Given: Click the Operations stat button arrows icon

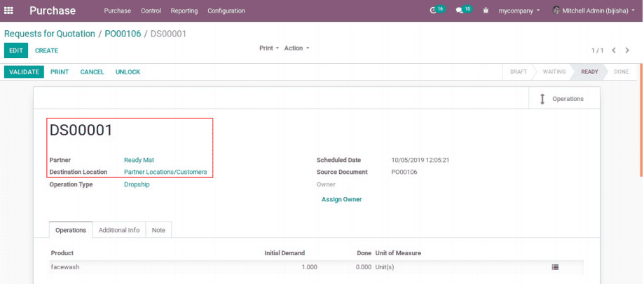Looking at the screenshot, I should pyautogui.click(x=542, y=99).
